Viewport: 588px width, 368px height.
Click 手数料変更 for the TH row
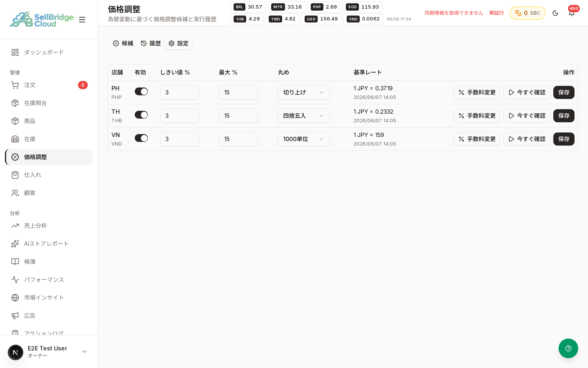[x=477, y=116]
